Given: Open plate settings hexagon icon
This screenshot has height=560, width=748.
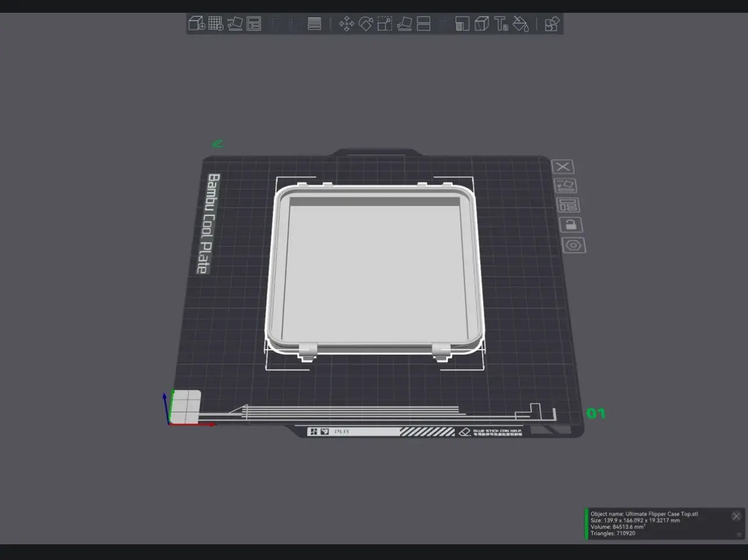Looking at the screenshot, I should click(x=574, y=245).
